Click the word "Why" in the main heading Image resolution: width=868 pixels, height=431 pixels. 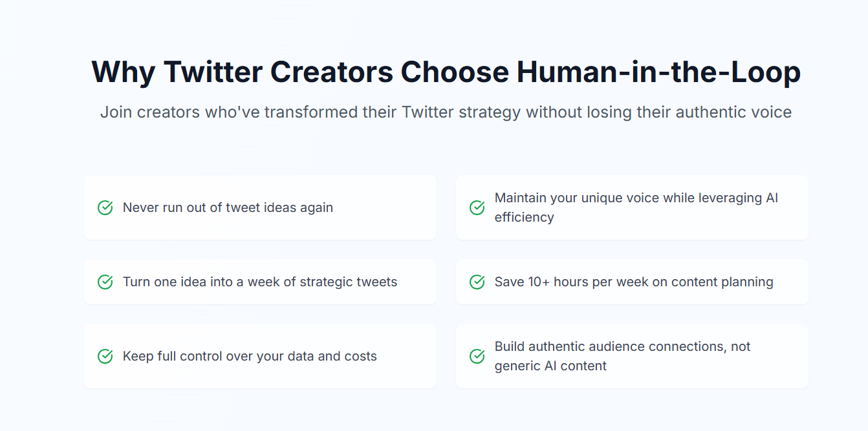click(123, 72)
